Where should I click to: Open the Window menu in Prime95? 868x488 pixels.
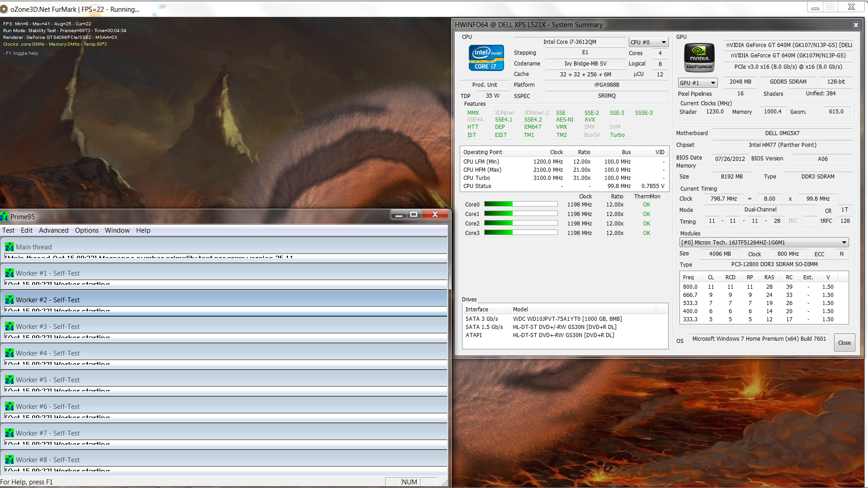117,230
